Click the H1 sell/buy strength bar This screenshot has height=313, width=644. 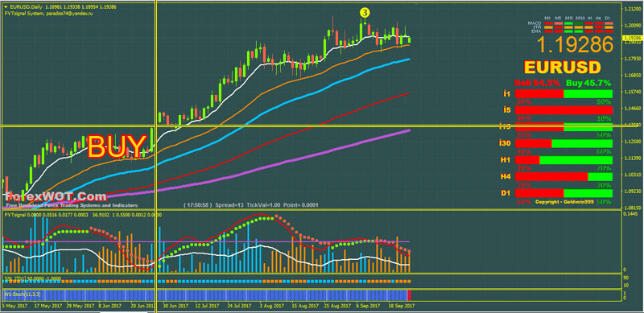(x=564, y=160)
